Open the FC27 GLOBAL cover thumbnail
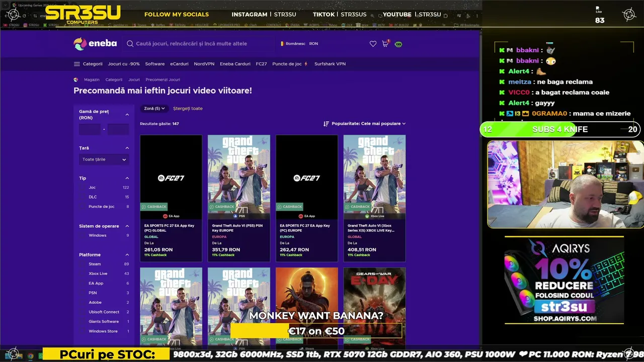Screen dimensions: 644x362 coord(171,177)
